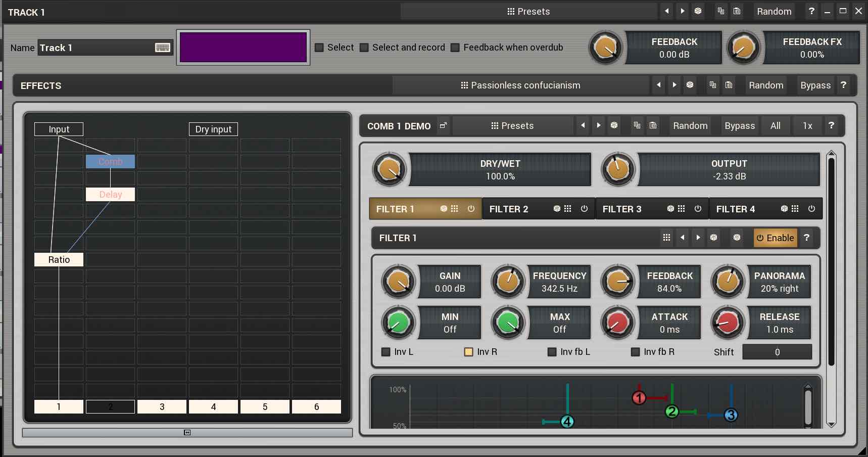868x457 pixels.
Task: Open the Passionless confucianism preset menu
Action: (520, 85)
